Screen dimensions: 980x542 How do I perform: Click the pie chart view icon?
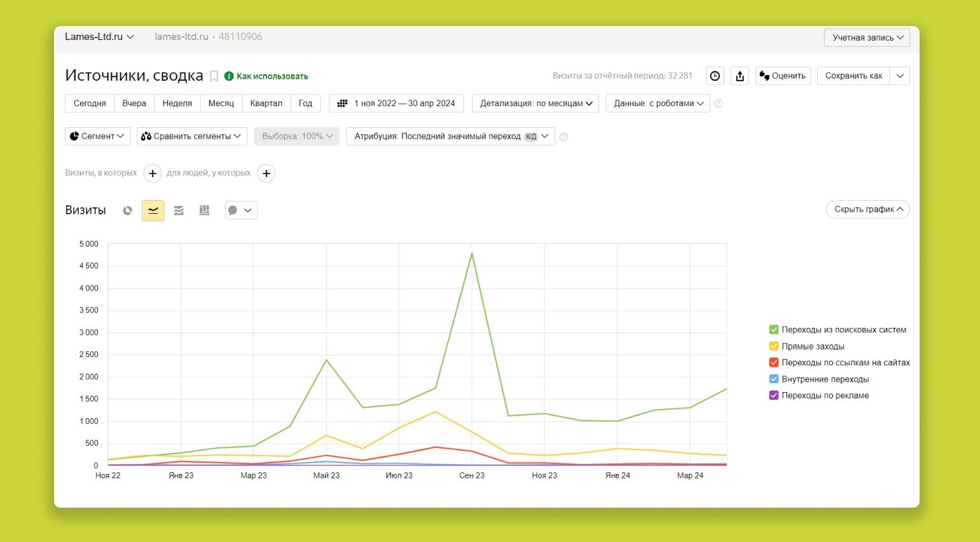[x=128, y=210]
